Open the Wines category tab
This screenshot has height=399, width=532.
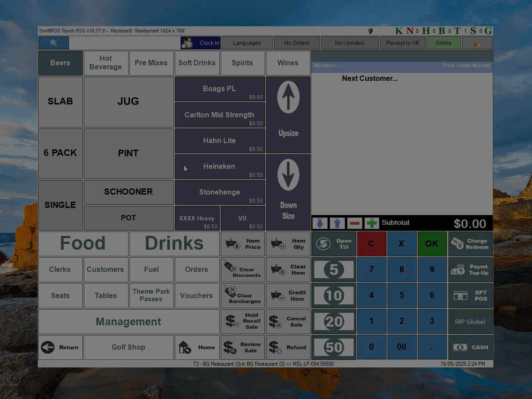coord(288,63)
